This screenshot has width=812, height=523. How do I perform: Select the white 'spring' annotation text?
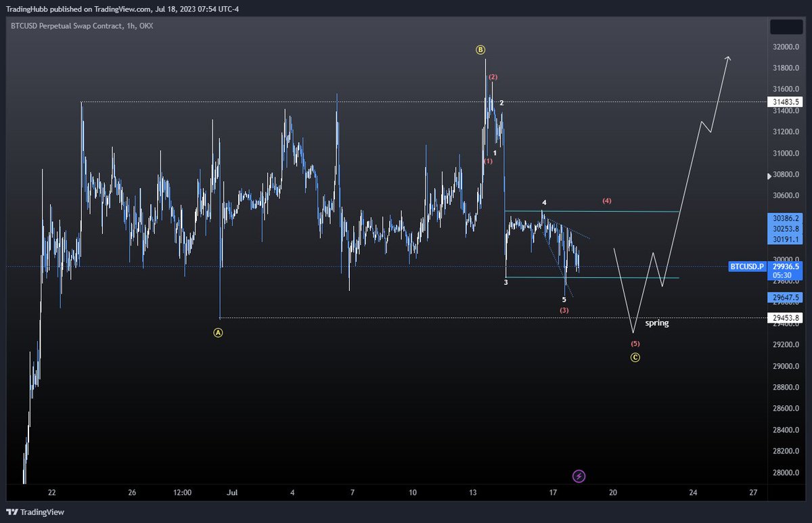[656, 323]
